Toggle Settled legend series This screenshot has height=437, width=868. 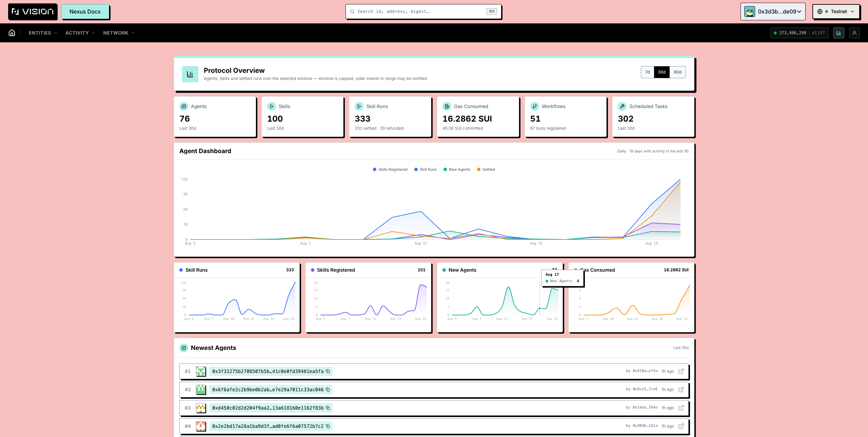[486, 169]
